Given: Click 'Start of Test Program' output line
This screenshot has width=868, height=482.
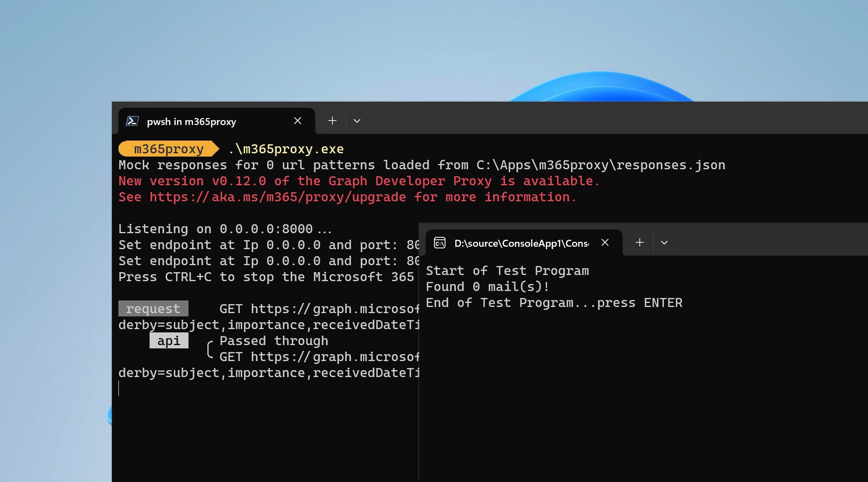Looking at the screenshot, I should pyautogui.click(x=507, y=271).
